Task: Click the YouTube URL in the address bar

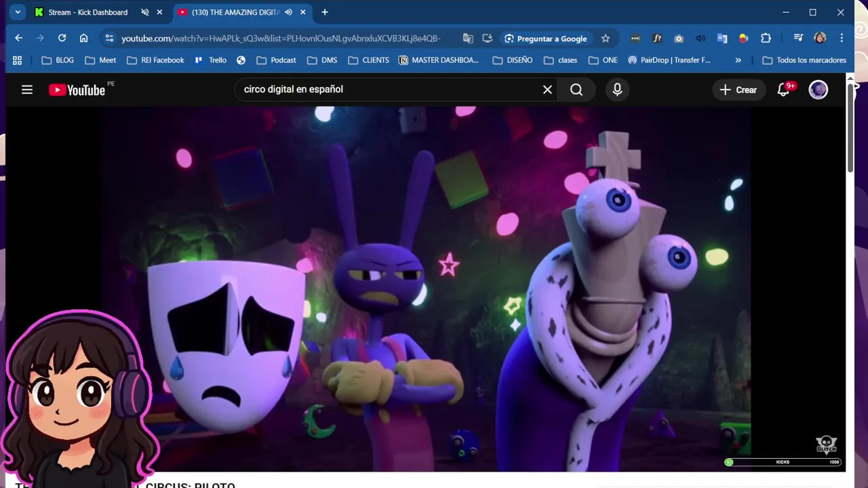Action: point(281,39)
